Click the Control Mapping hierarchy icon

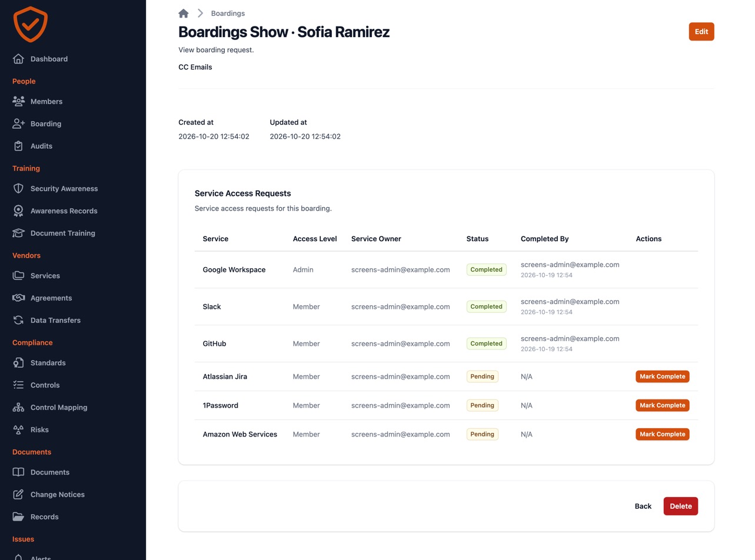tap(18, 407)
